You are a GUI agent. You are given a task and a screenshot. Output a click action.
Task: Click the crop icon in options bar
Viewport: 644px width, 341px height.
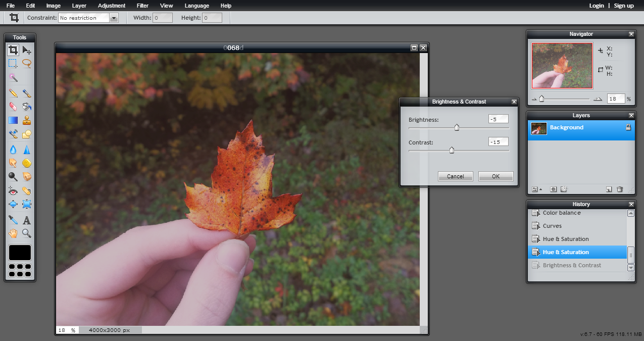click(14, 18)
